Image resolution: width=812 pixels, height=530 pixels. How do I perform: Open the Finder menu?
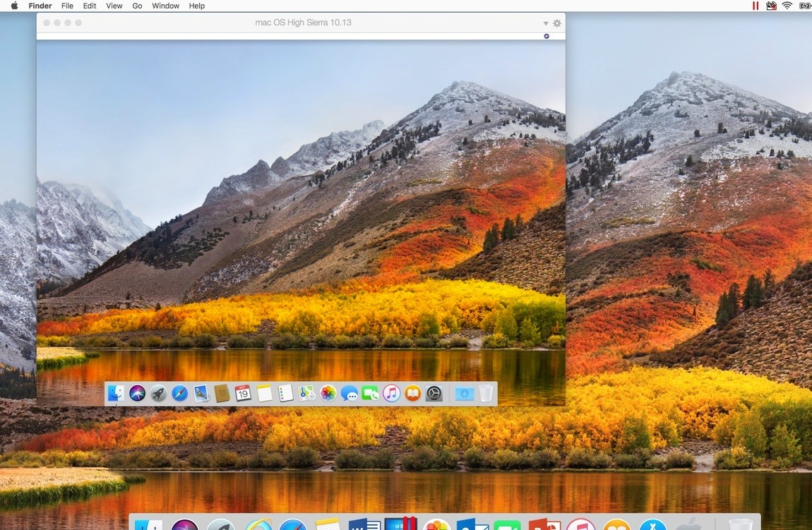coord(40,6)
